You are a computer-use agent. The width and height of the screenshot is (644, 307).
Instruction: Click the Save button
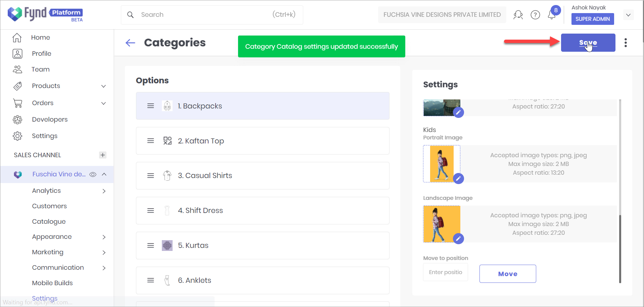pos(588,43)
